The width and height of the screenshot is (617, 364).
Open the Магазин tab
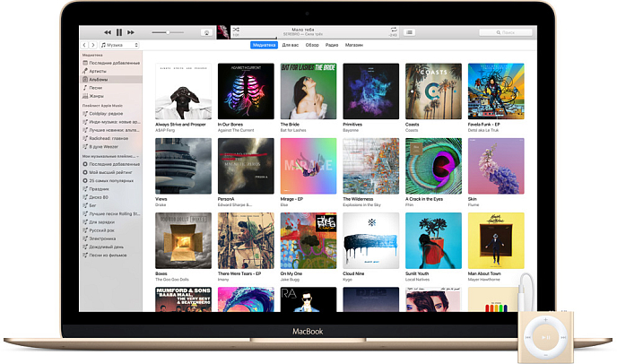(x=354, y=45)
